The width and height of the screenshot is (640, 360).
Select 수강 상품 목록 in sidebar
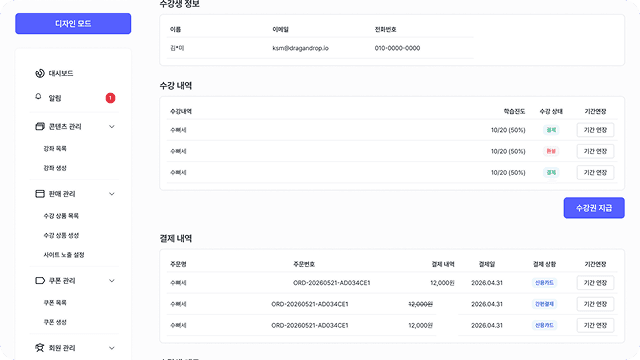tap(61, 216)
